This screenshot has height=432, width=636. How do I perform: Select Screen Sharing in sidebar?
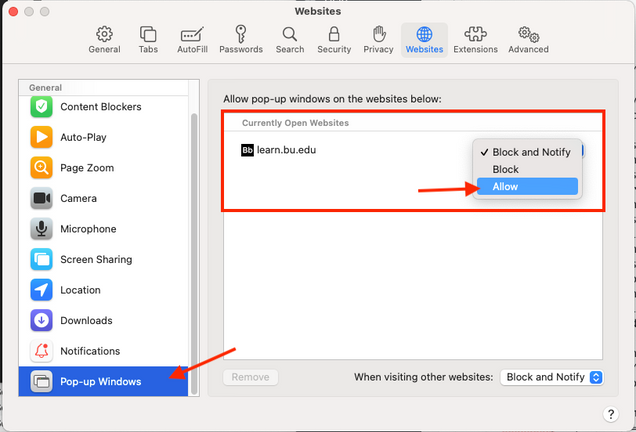[103, 259]
